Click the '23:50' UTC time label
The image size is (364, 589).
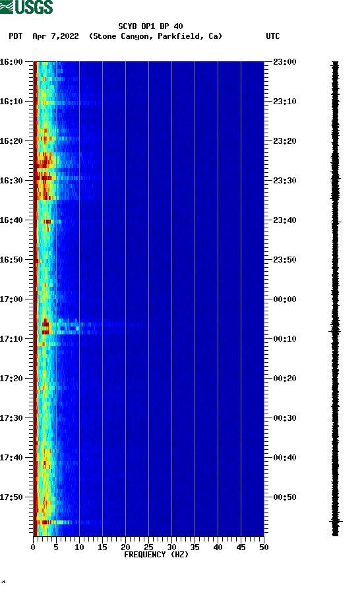(x=285, y=260)
